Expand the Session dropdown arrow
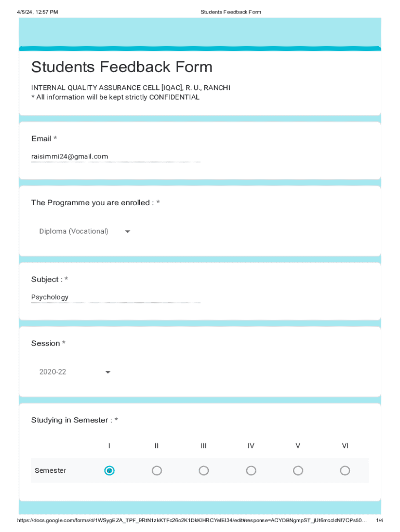 tap(108, 373)
